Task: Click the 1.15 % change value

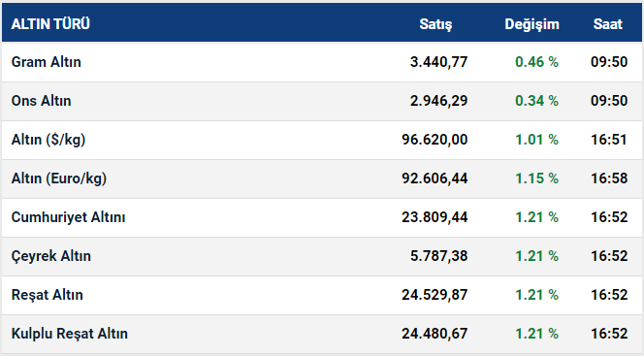Action: tap(536, 178)
